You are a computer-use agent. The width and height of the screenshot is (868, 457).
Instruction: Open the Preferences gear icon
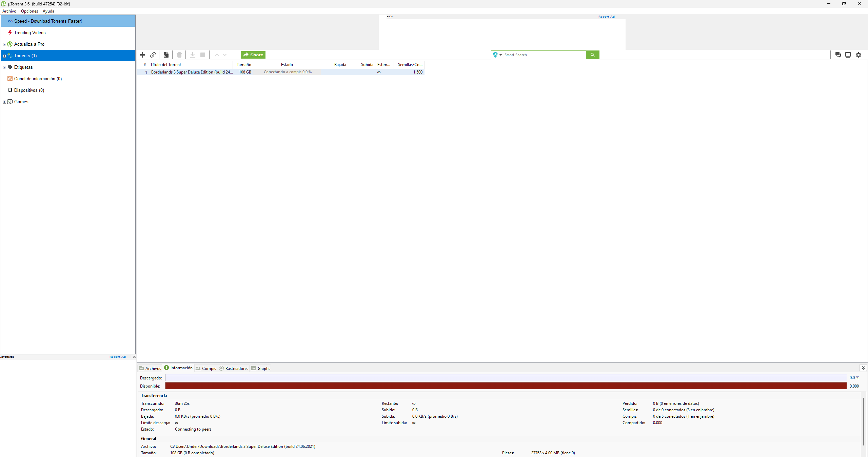[859, 55]
